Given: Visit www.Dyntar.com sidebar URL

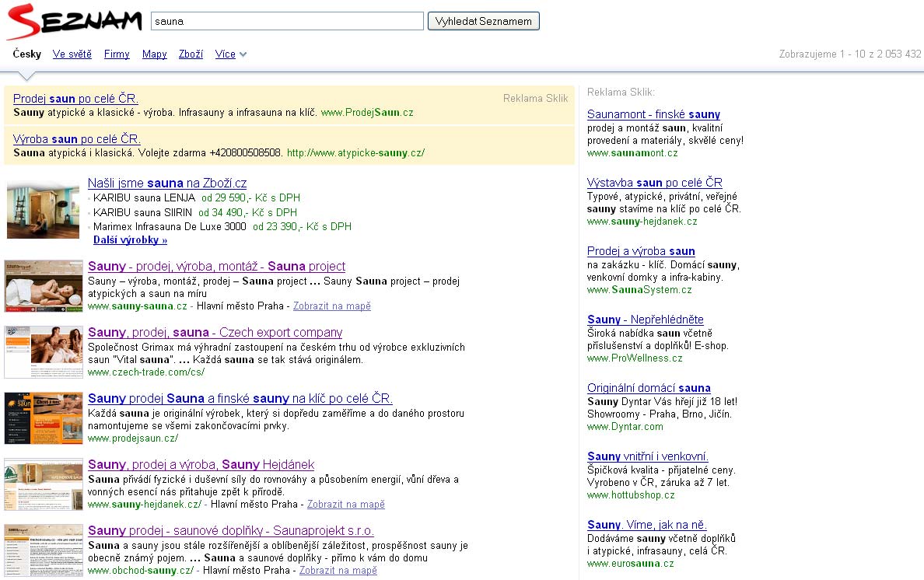Looking at the screenshot, I should click(x=625, y=427).
